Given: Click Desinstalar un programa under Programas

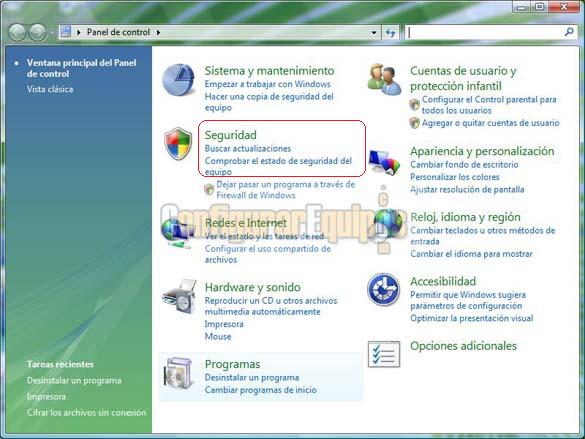Looking at the screenshot, I should coord(251,378).
